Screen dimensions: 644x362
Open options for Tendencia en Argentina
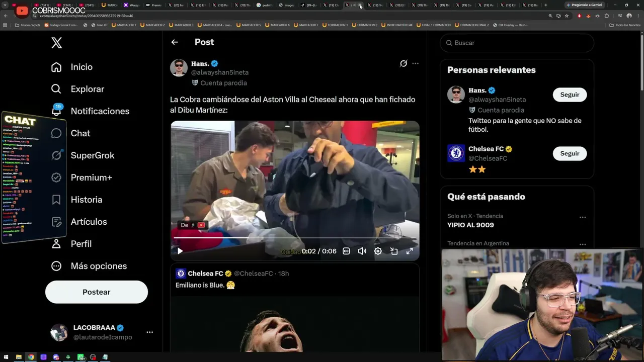click(x=583, y=245)
